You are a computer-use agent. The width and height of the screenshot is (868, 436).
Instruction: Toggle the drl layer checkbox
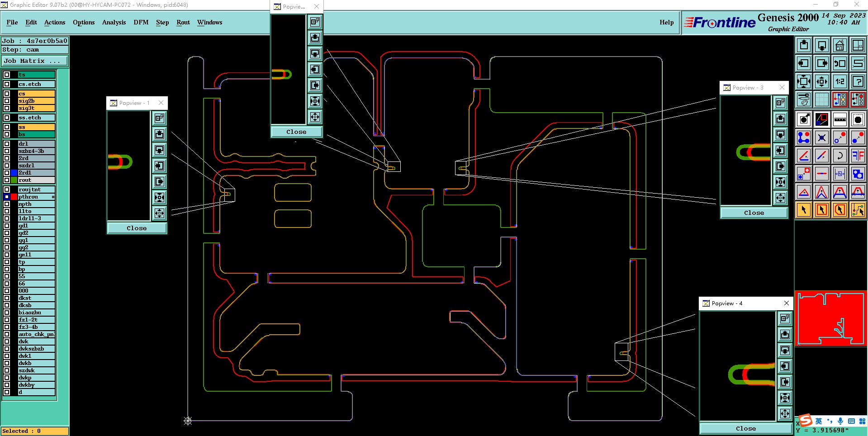coord(7,144)
